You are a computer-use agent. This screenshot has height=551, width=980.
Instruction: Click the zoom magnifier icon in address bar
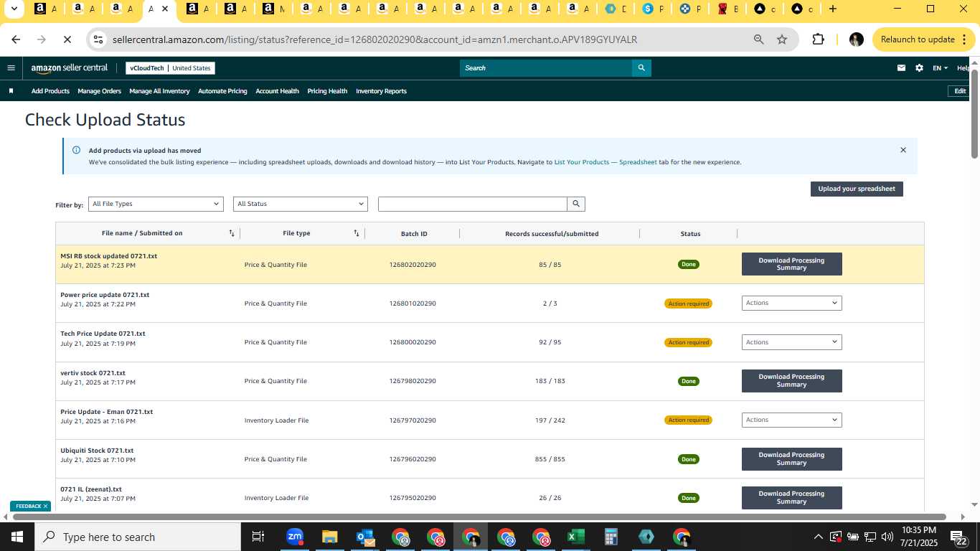758,39
